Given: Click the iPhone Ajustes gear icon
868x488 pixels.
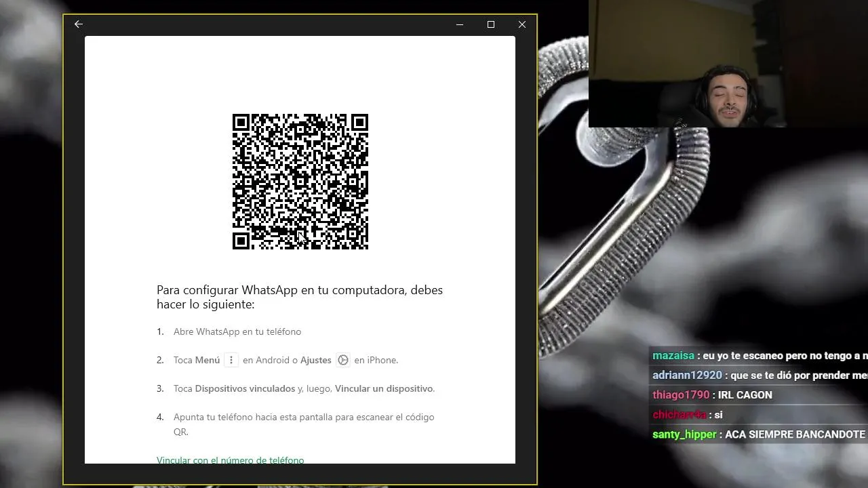Looking at the screenshot, I should click(x=343, y=360).
